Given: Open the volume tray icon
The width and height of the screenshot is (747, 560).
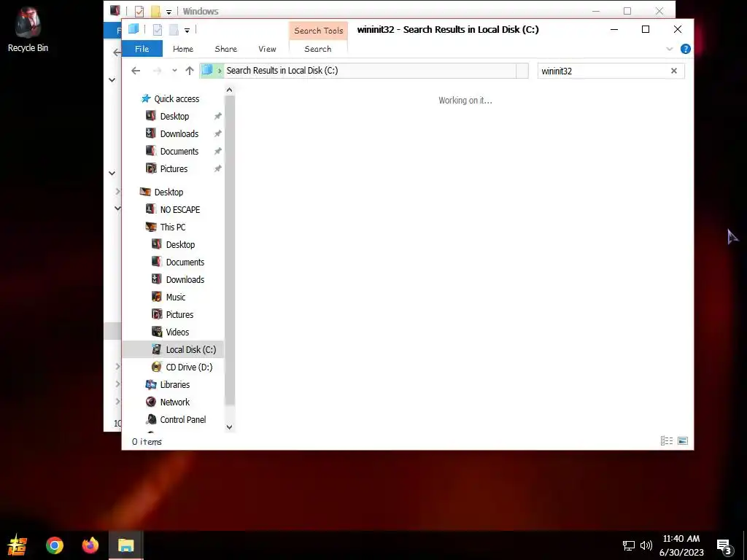Looking at the screenshot, I should pos(646,545).
